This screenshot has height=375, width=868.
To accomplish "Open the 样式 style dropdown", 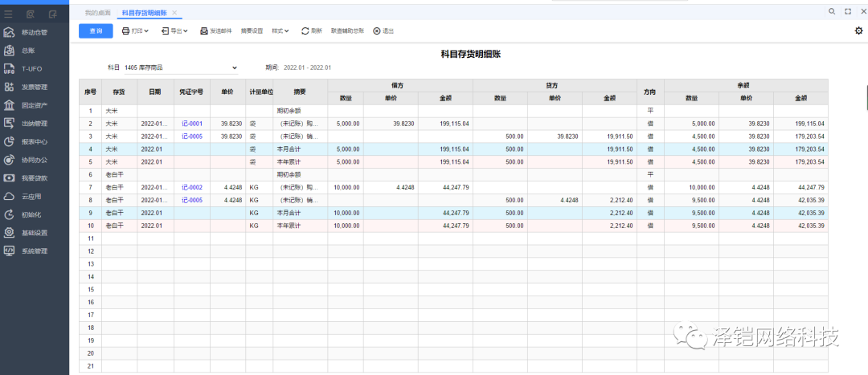I will (x=281, y=31).
